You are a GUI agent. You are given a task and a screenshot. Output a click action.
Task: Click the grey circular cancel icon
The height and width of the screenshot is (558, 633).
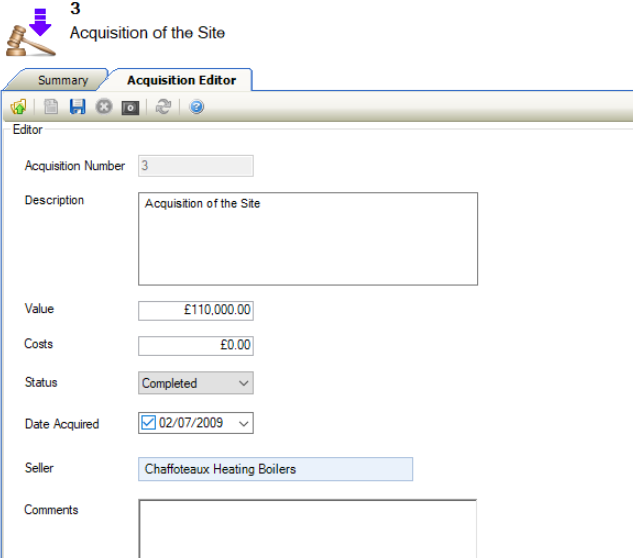[x=103, y=107]
